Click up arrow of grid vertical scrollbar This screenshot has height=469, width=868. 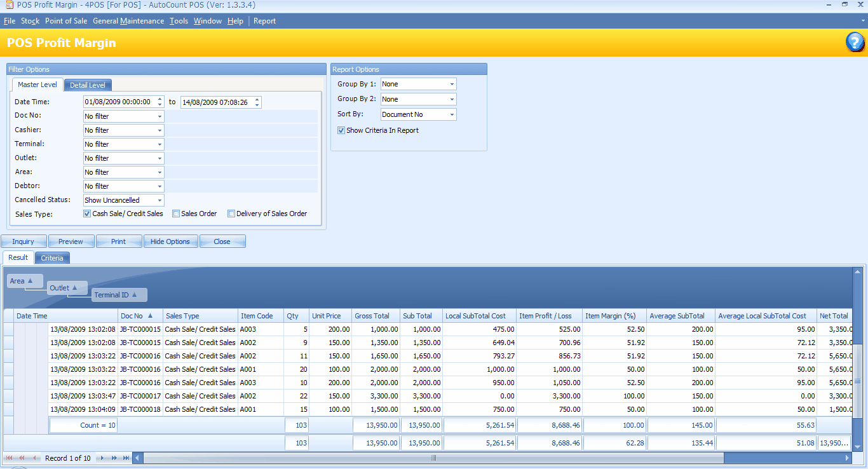pyautogui.click(x=858, y=273)
